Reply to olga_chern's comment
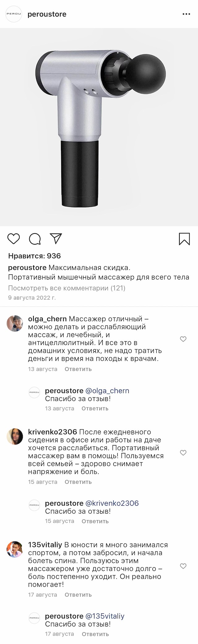This screenshot has width=198, height=644. coord(78,369)
